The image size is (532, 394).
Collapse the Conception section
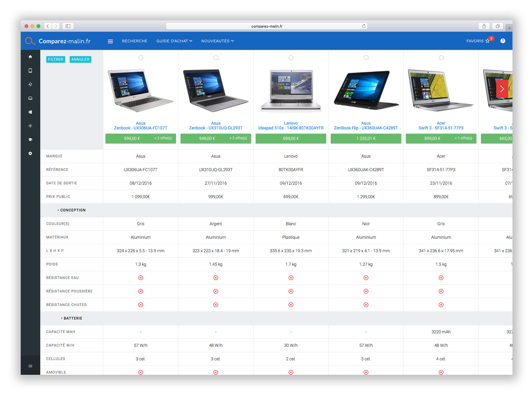pyautogui.click(x=71, y=210)
